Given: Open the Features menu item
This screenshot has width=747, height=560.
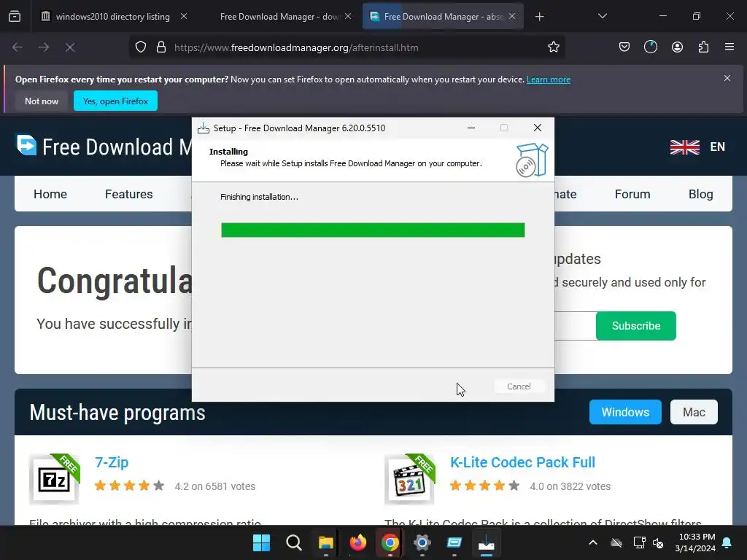Looking at the screenshot, I should click(x=128, y=194).
